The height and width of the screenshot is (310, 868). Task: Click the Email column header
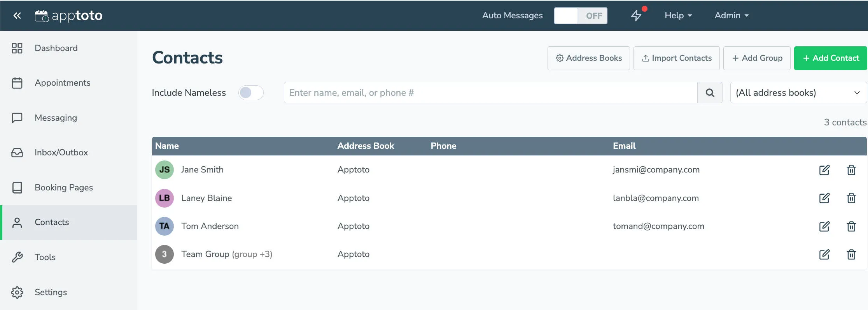click(624, 146)
